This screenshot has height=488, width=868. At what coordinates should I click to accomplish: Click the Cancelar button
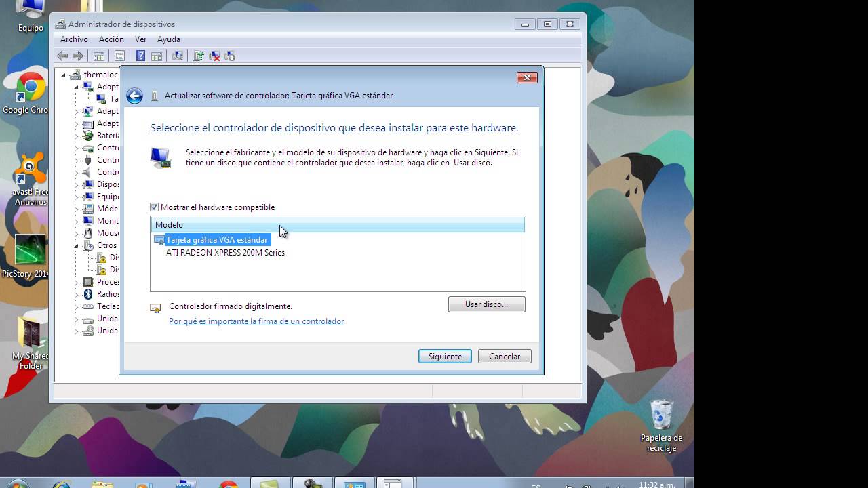tap(505, 357)
